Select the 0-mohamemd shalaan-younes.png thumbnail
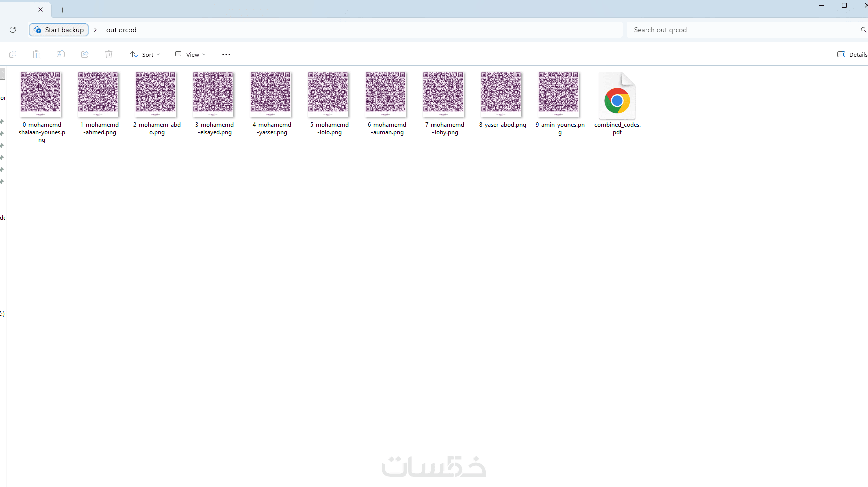The height and width of the screenshot is (487, 868). point(41,94)
